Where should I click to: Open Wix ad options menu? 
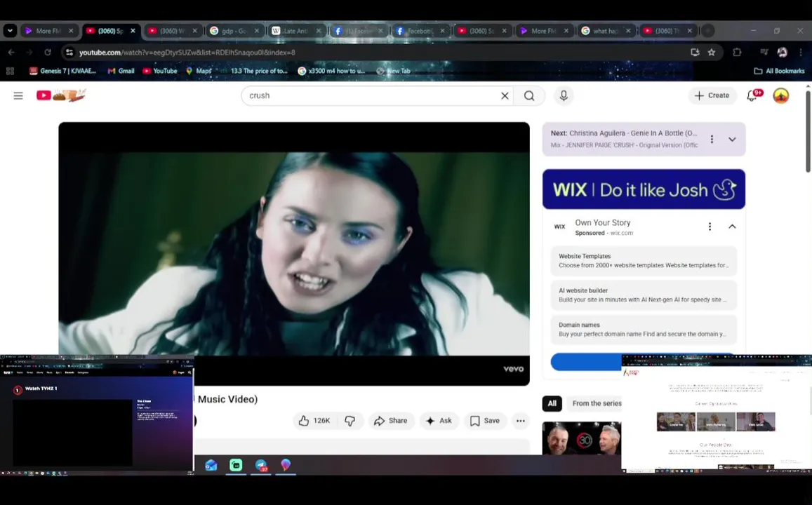(x=710, y=227)
